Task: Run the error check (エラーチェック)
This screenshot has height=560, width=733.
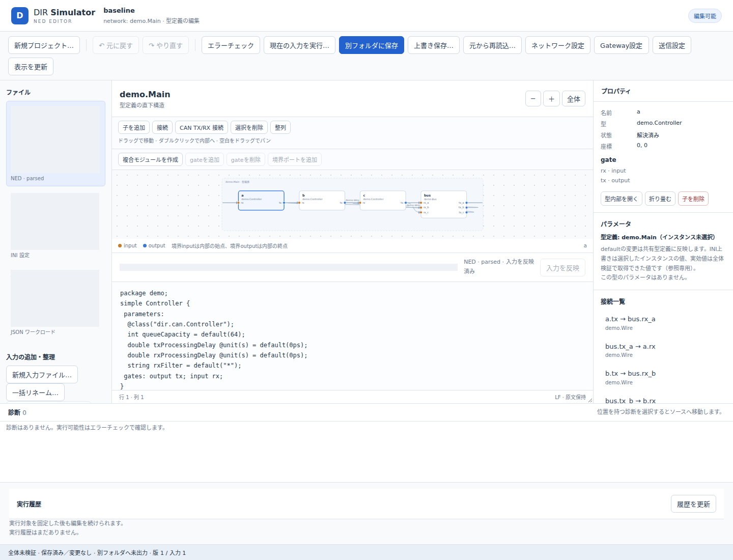Action: click(x=231, y=45)
